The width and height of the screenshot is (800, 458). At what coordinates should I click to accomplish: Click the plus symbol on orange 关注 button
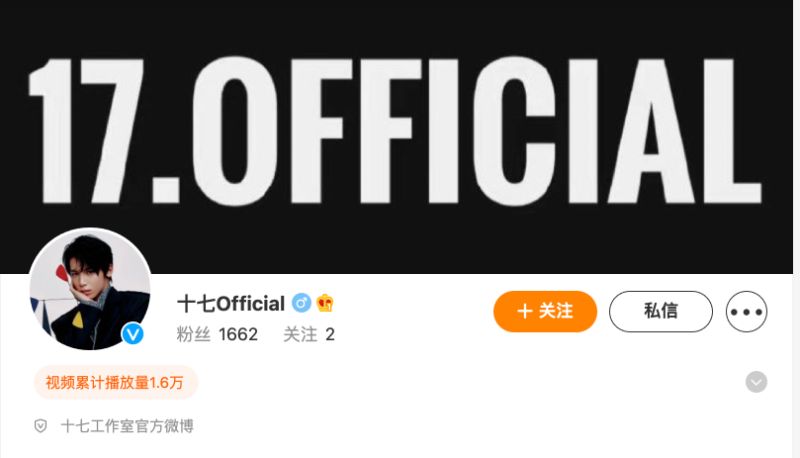[x=525, y=311]
